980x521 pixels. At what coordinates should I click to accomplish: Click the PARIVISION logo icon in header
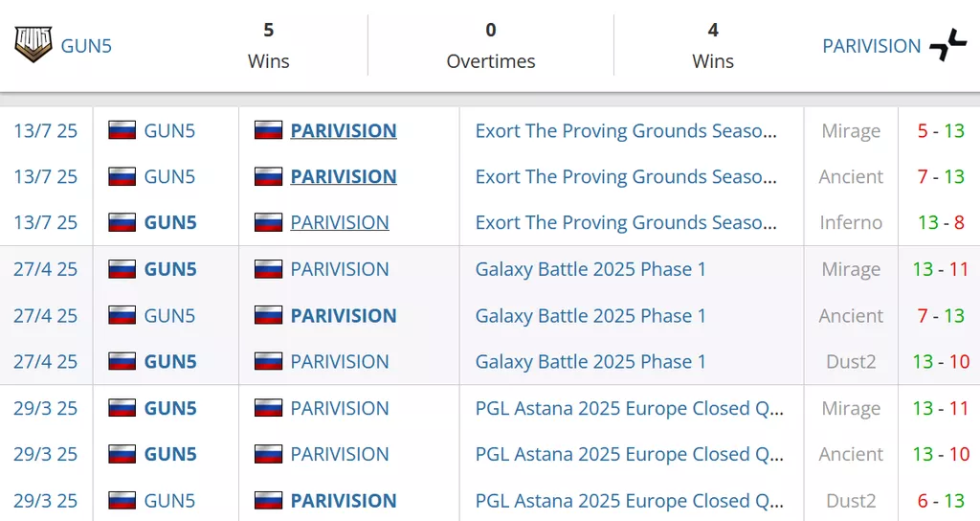tap(948, 45)
